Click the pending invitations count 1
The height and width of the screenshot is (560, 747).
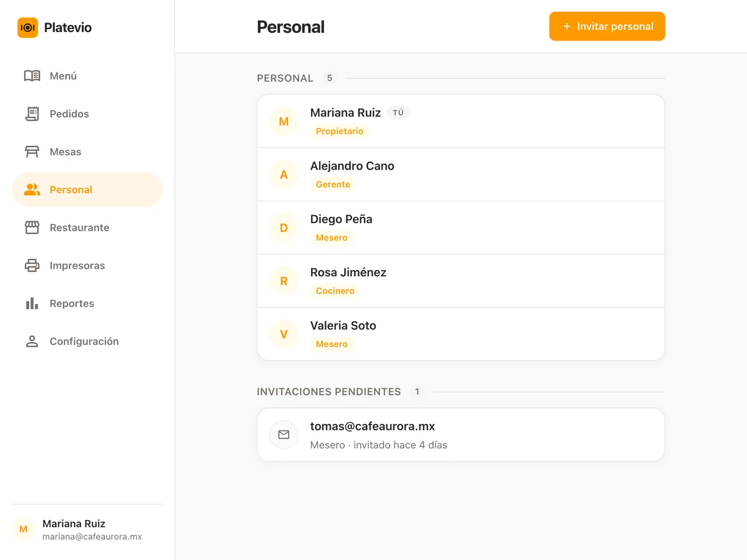[x=417, y=392]
